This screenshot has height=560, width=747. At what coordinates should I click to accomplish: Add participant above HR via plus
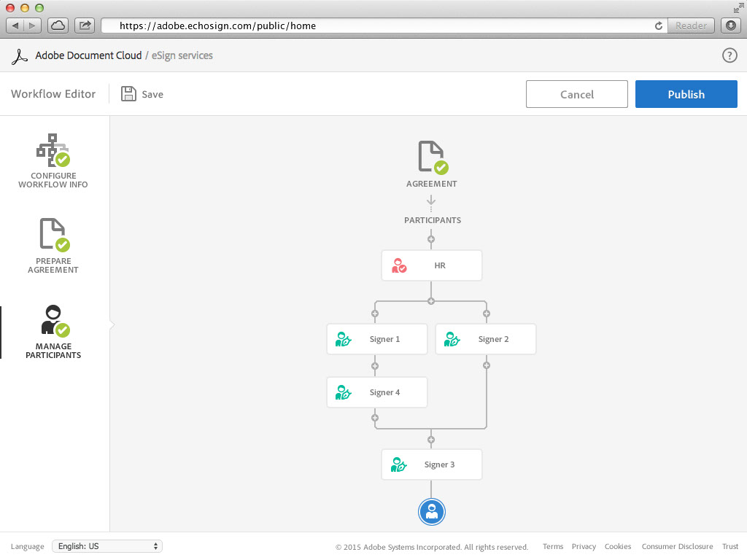click(431, 239)
